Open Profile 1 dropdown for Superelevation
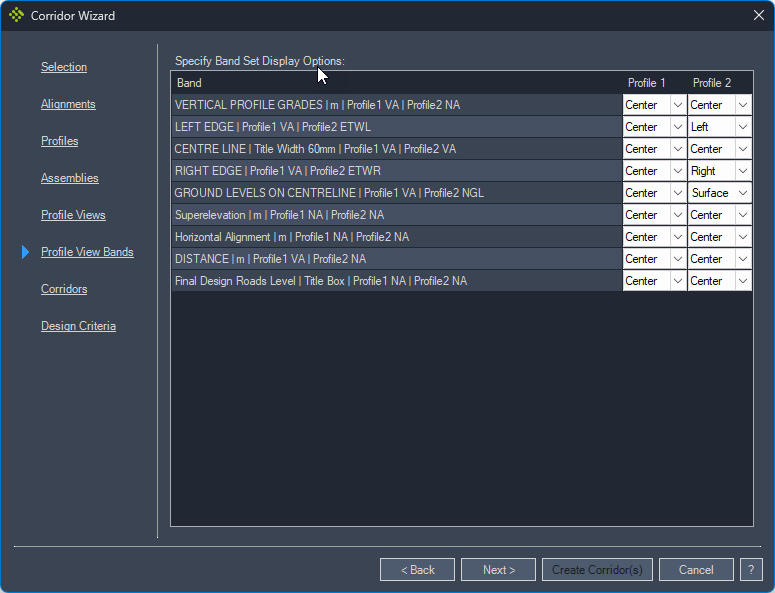Viewport: 775px width, 593px height. click(654, 215)
